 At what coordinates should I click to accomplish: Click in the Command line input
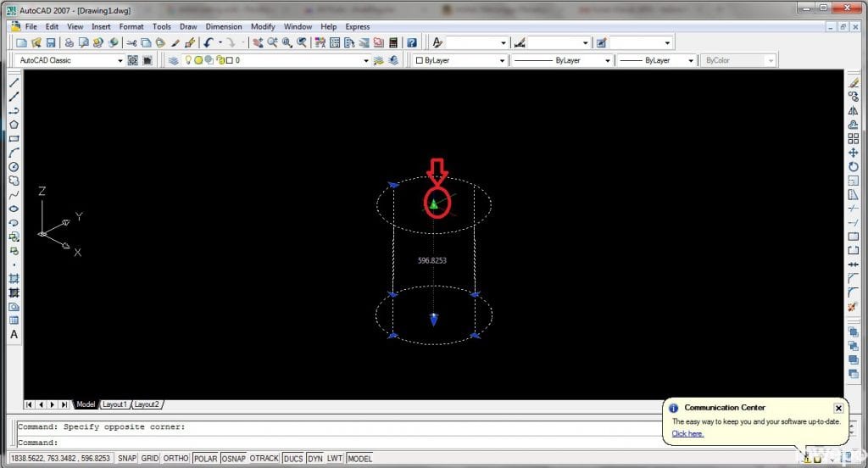(339, 443)
